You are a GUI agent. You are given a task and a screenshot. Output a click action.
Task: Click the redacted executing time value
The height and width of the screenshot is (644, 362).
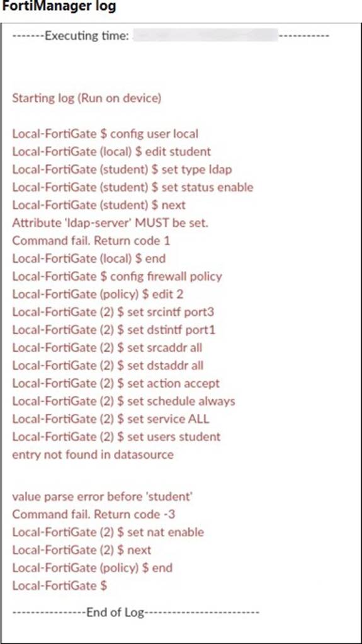(206, 35)
